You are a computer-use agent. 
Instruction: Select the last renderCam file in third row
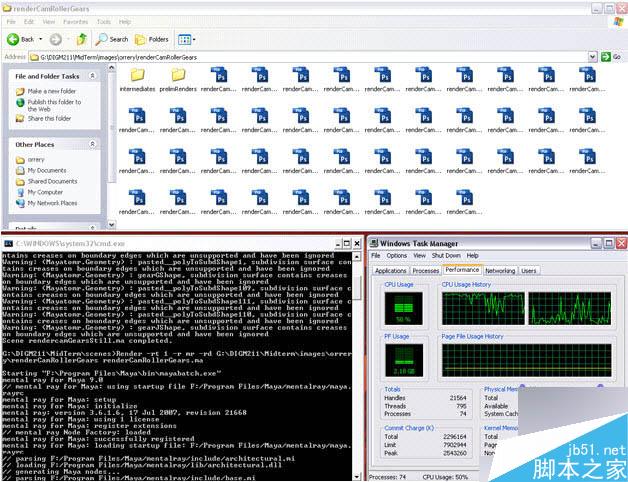tap(587, 156)
